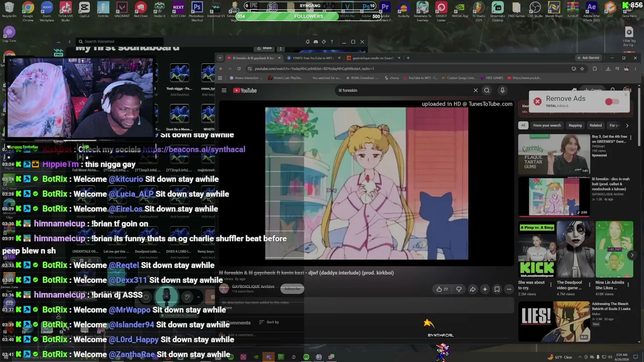This screenshot has width=644, height=362.
Task: Select the 'From your search' filter chip
Action: click(x=547, y=125)
